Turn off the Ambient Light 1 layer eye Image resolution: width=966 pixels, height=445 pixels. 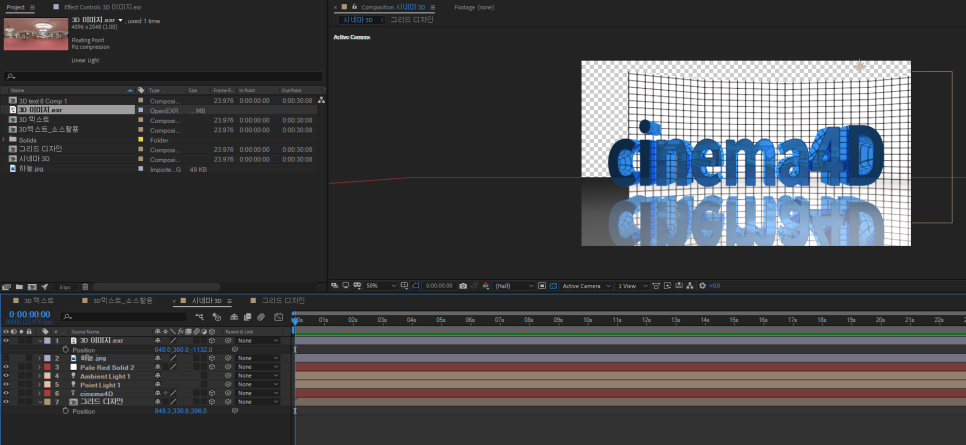coord(6,375)
